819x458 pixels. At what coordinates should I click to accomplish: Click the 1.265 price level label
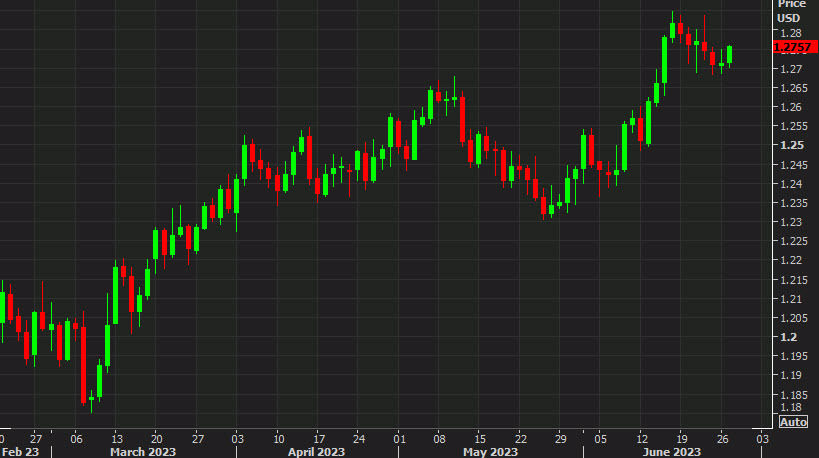793,88
